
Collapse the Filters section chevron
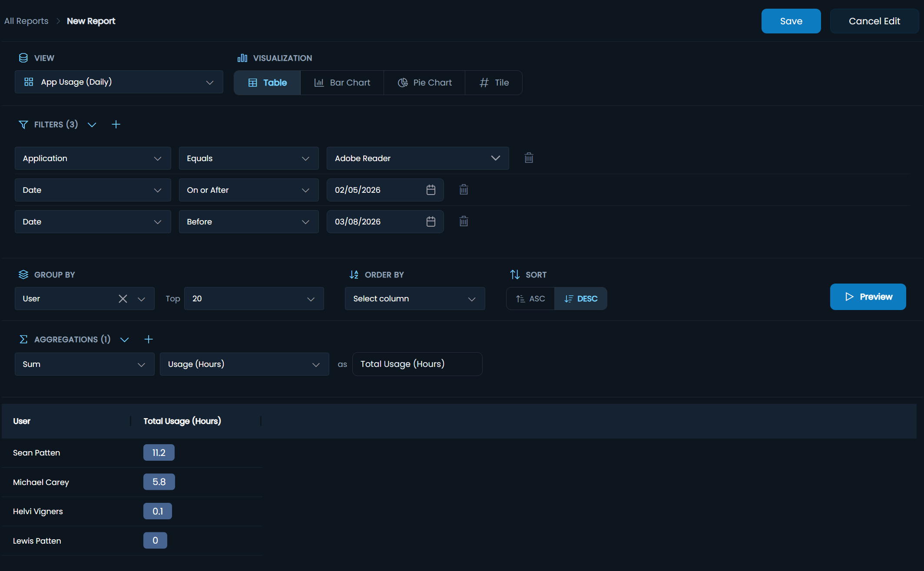(92, 125)
